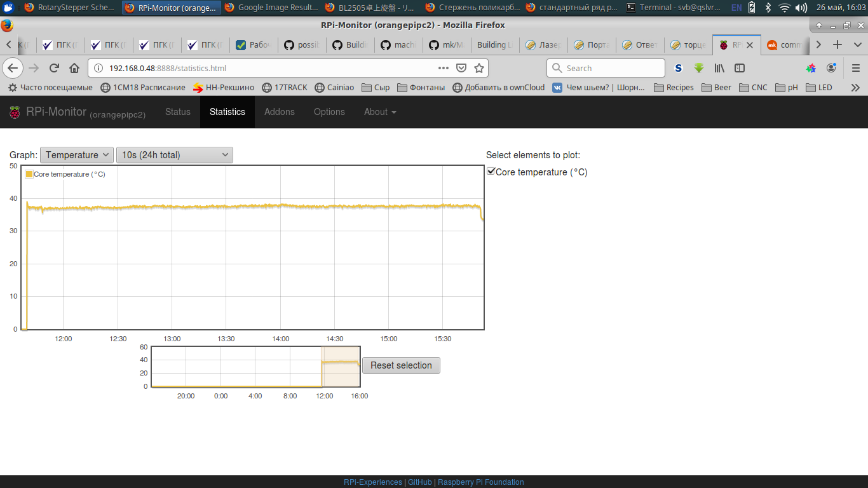Image resolution: width=868 pixels, height=488 pixels.
Task: Switch to the Рабоч browser tab
Action: pos(254,45)
